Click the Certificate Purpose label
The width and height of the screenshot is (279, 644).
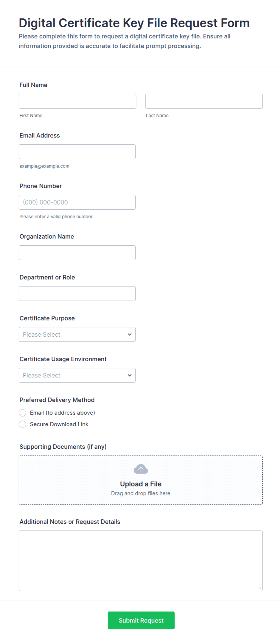(47, 318)
